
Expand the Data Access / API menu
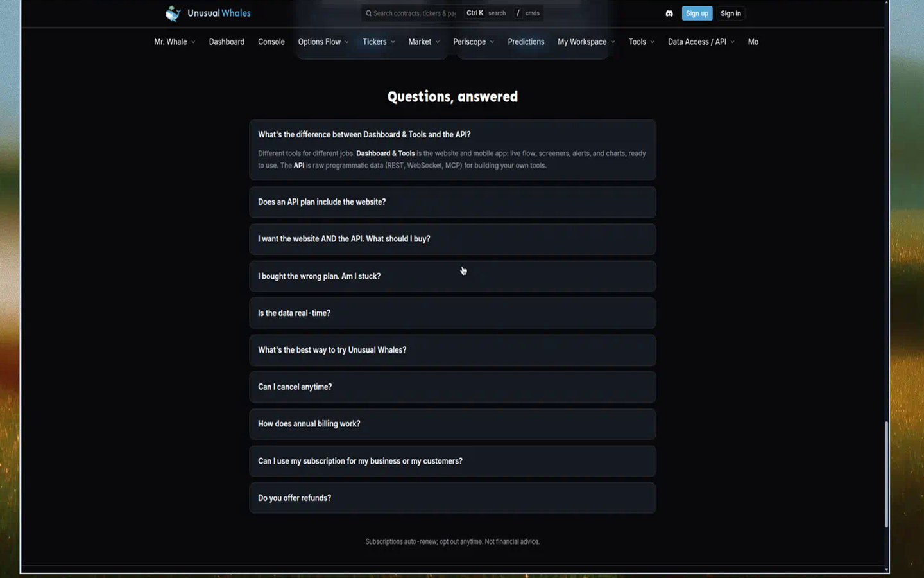701,42
